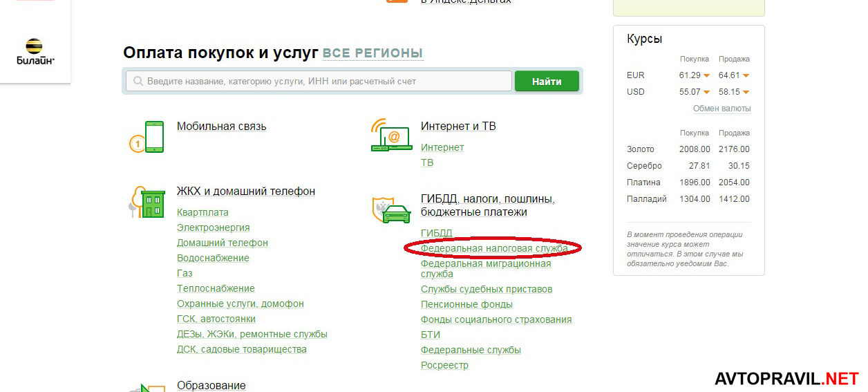
Task: Click the Платина row label
Action: (x=643, y=183)
